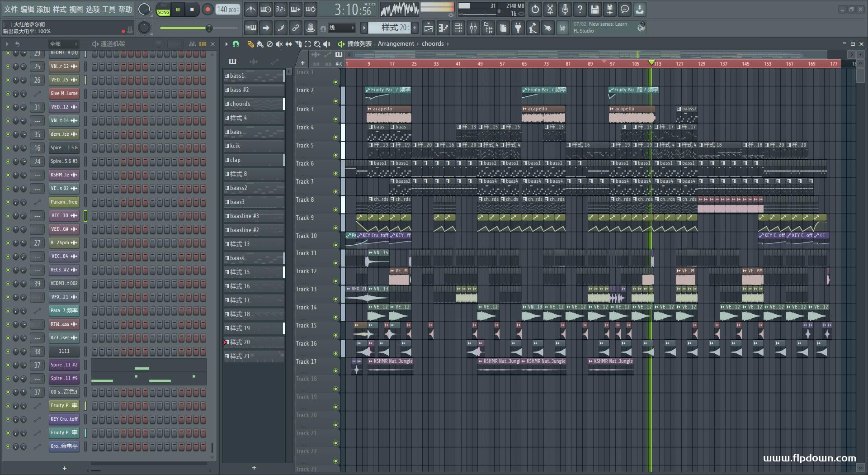The image size is (868, 475).
Task: Click the help question mark icon
Action: pos(580,9)
